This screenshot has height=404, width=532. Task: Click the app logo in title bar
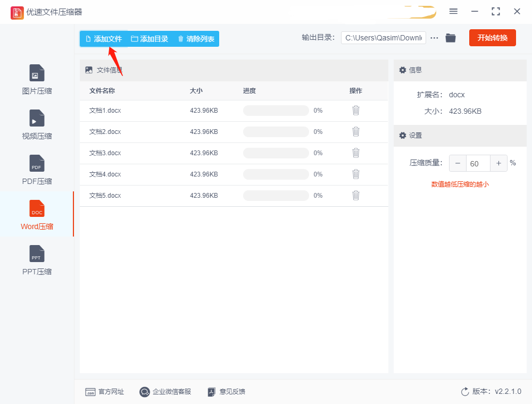(17, 13)
